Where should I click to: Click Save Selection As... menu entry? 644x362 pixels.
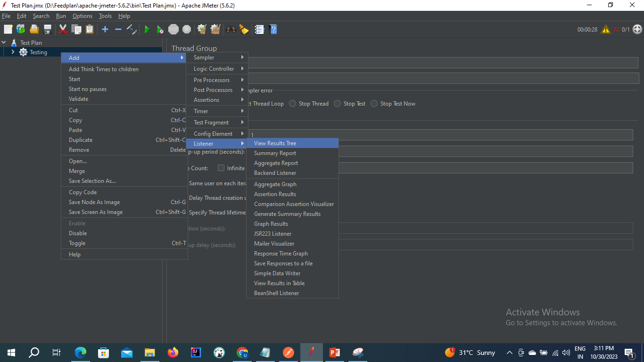pyautogui.click(x=124, y=181)
